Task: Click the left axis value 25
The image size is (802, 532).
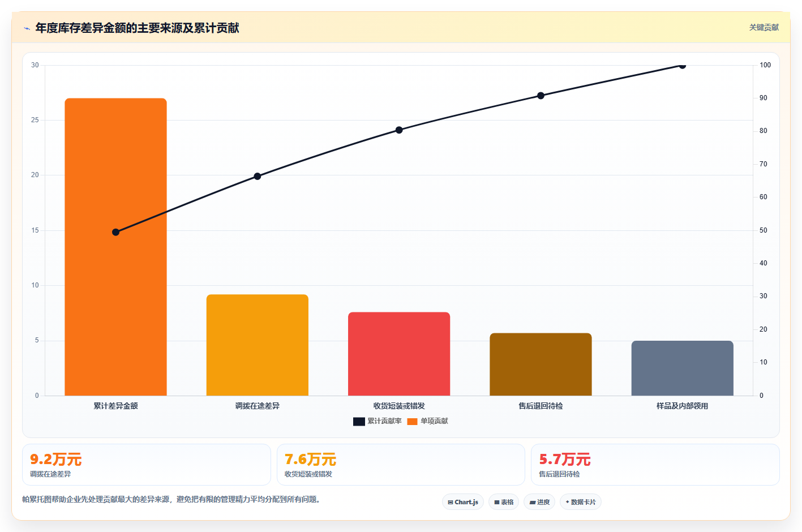Action: pyautogui.click(x=35, y=120)
